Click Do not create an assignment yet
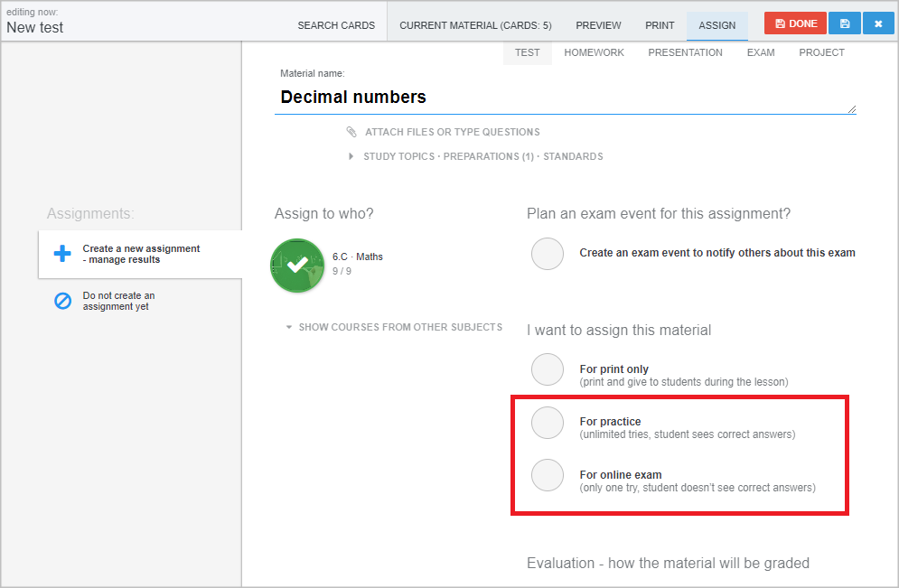This screenshot has width=899, height=588. [118, 301]
